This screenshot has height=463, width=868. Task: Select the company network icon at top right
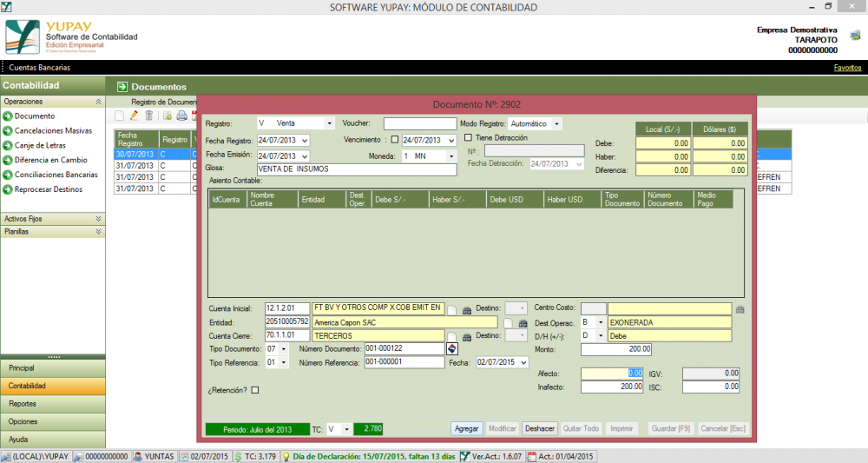tap(855, 36)
